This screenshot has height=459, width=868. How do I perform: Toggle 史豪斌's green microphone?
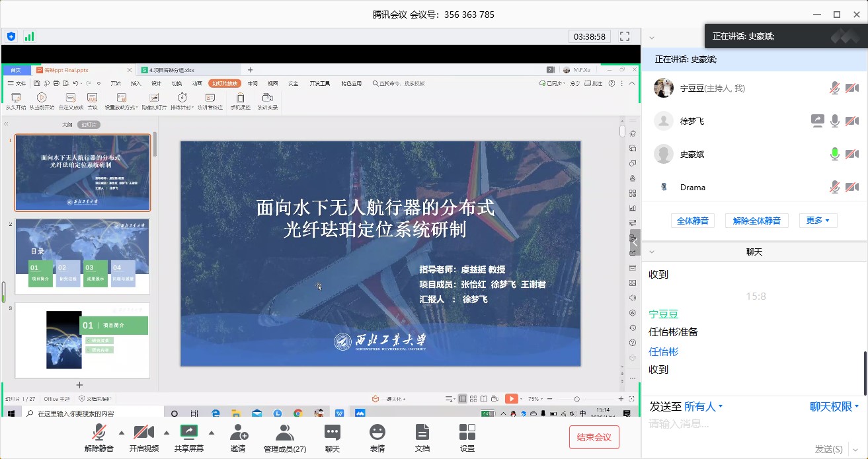point(835,155)
